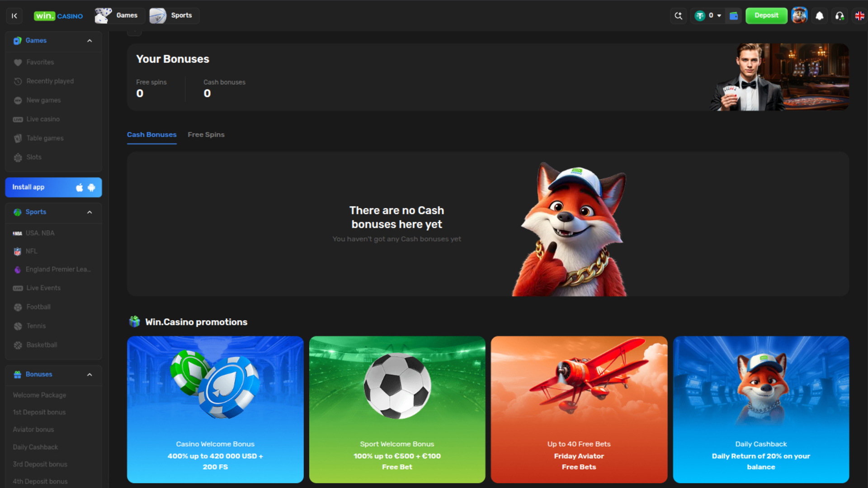Viewport: 868px width, 488px height.
Task: Click the green Deposit button
Action: 766,16
